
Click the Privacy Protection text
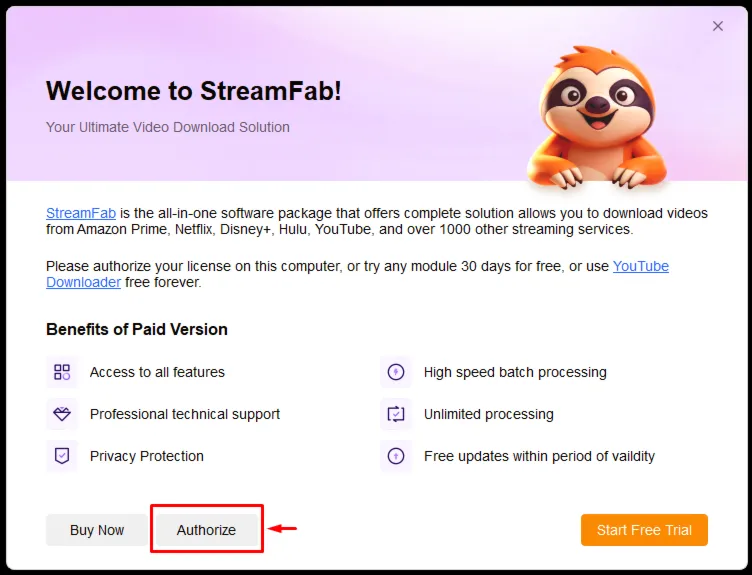point(147,456)
